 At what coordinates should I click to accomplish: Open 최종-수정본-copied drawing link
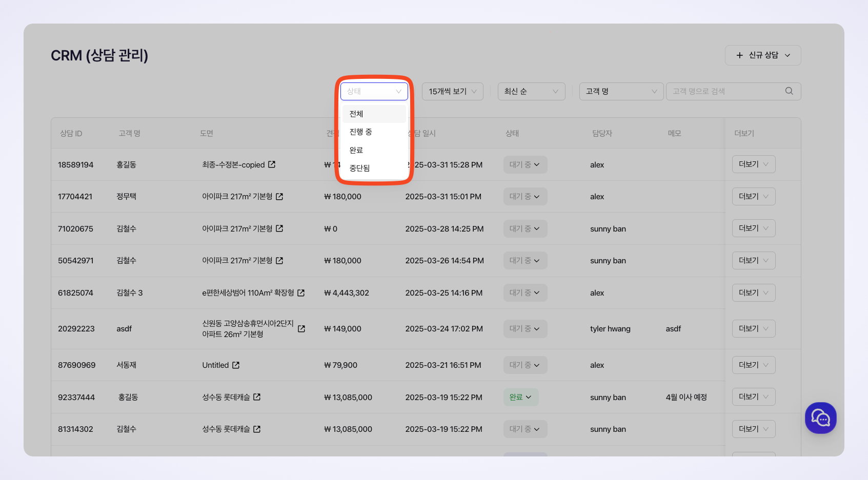click(x=233, y=165)
